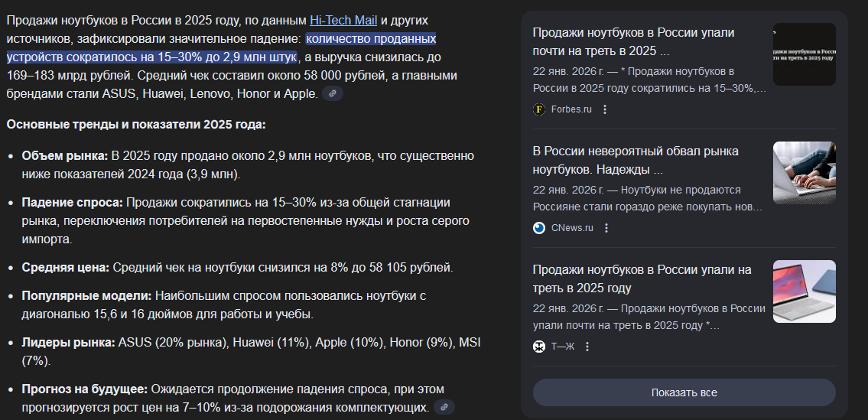Open three-dot menu next to Т—Ж
This screenshot has height=420, width=868.
[x=587, y=347]
